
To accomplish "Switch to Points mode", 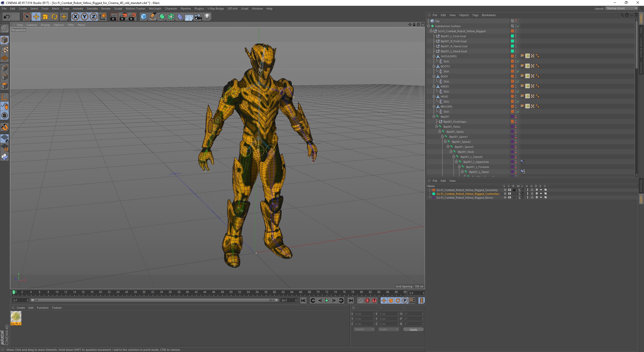I will [x=5, y=68].
